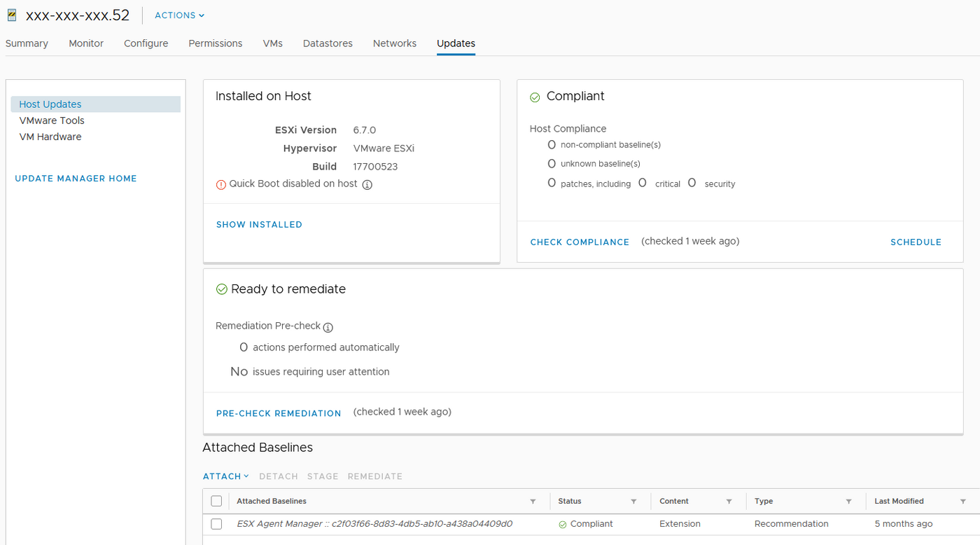Toggle the select-all baselines checkbox
This screenshot has width=980, height=545.
coord(216,501)
